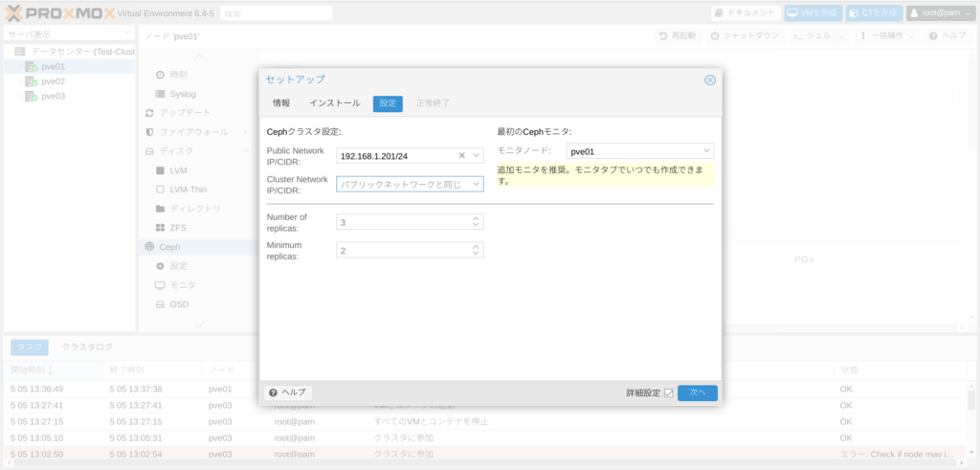Screen dimensions: 980x470
Task: Click the top-right ヘルプ button
Action: [947, 35]
